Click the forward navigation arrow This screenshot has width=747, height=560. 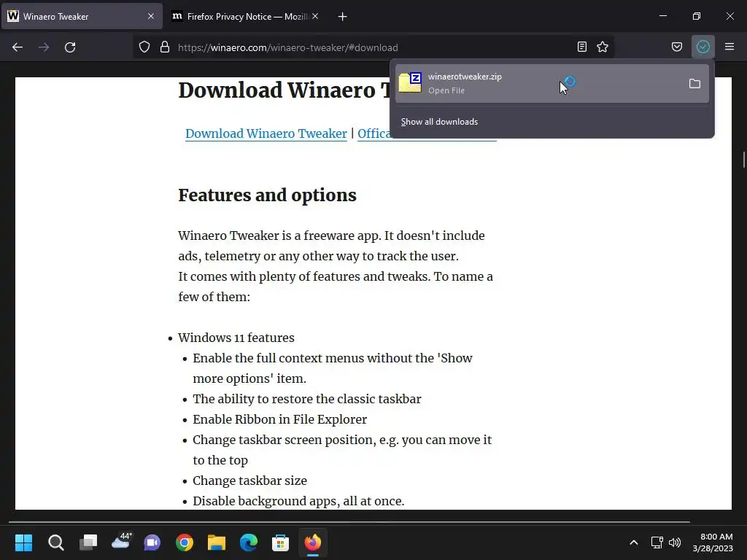[x=44, y=47]
